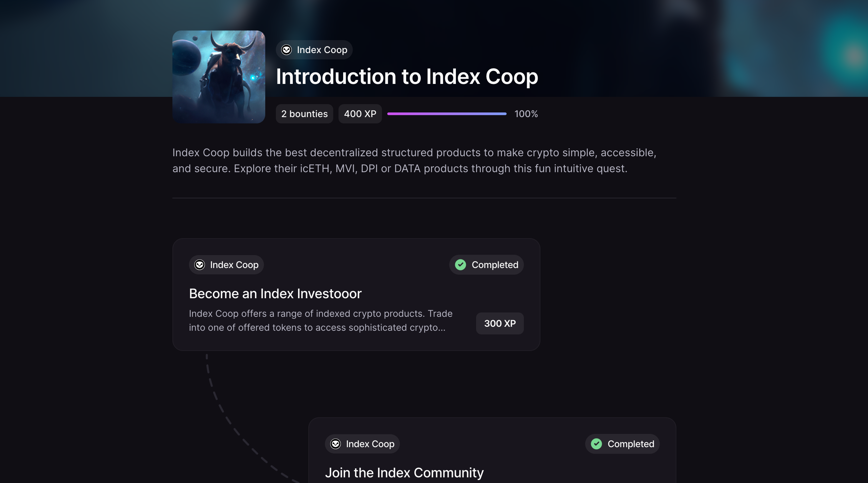Open Become an Index Investooor bounty
This screenshot has height=483, width=868.
(275, 294)
